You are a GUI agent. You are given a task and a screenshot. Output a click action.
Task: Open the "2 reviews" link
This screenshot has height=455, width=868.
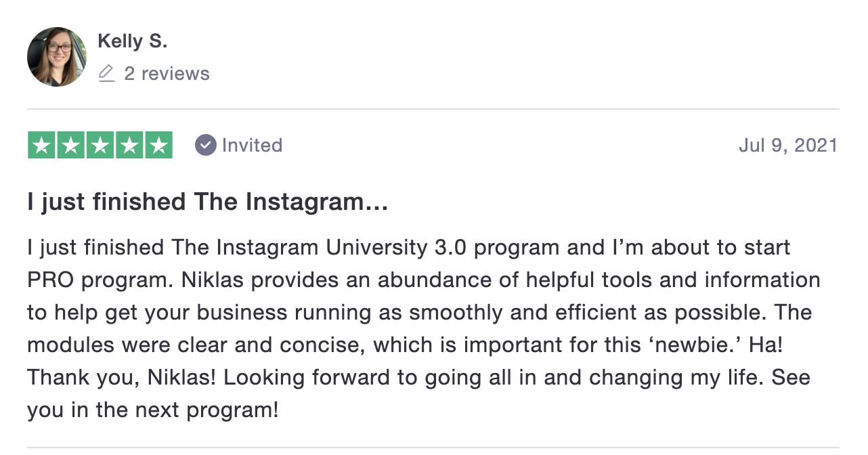click(167, 73)
